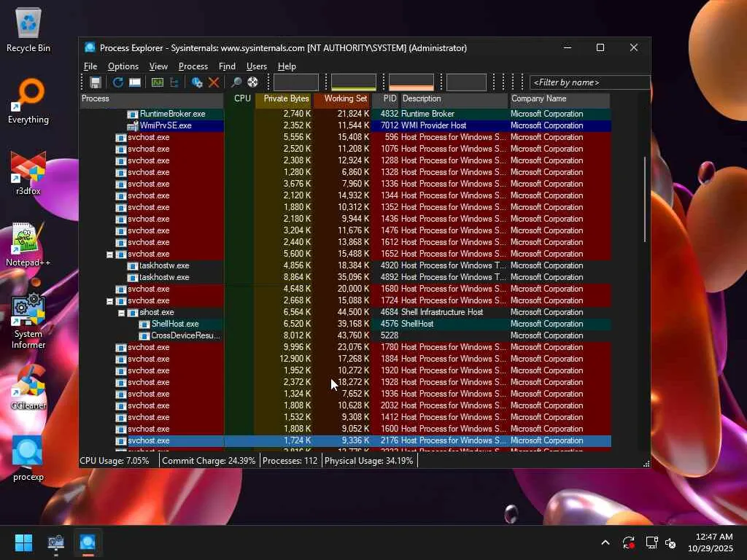Toggle the Show Process Tree toolbar icon

174,82
